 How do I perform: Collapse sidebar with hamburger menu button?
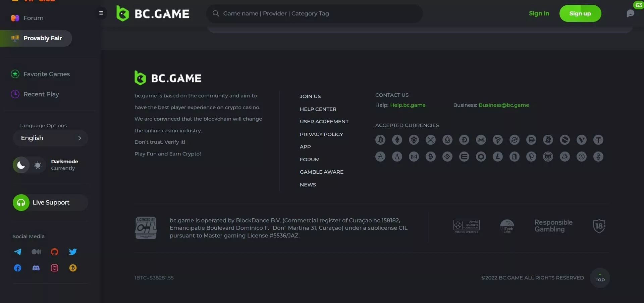pos(101,13)
